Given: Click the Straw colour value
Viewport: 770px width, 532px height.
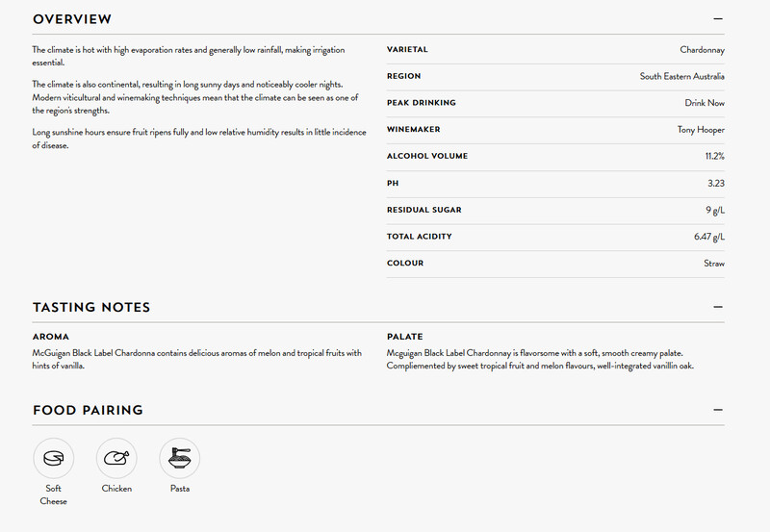Looking at the screenshot, I should click(x=713, y=264).
